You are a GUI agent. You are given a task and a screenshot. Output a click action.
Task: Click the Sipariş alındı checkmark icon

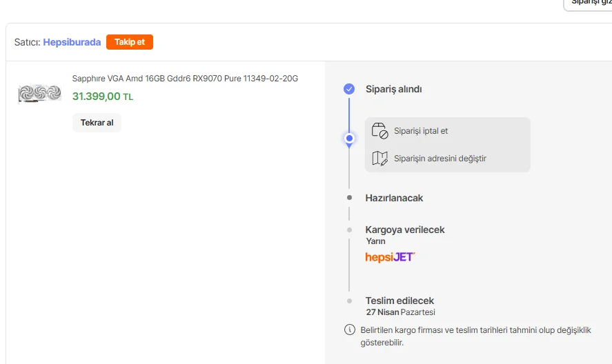pyautogui.click(x=349, y=89)
